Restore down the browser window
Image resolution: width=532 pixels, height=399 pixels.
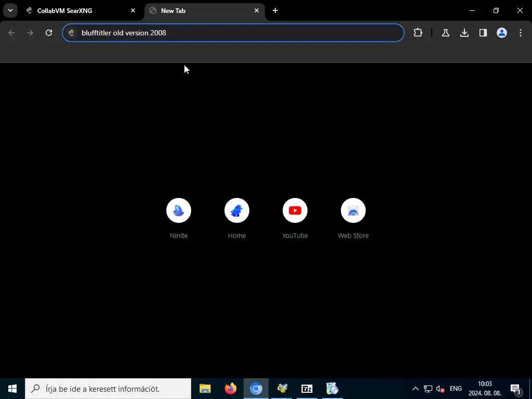pos(496,10)
